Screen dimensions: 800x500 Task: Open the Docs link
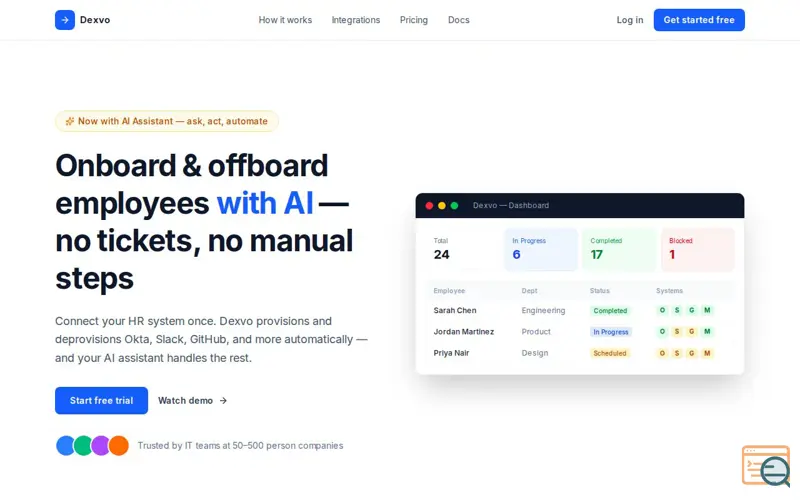[x=459, y=20]
